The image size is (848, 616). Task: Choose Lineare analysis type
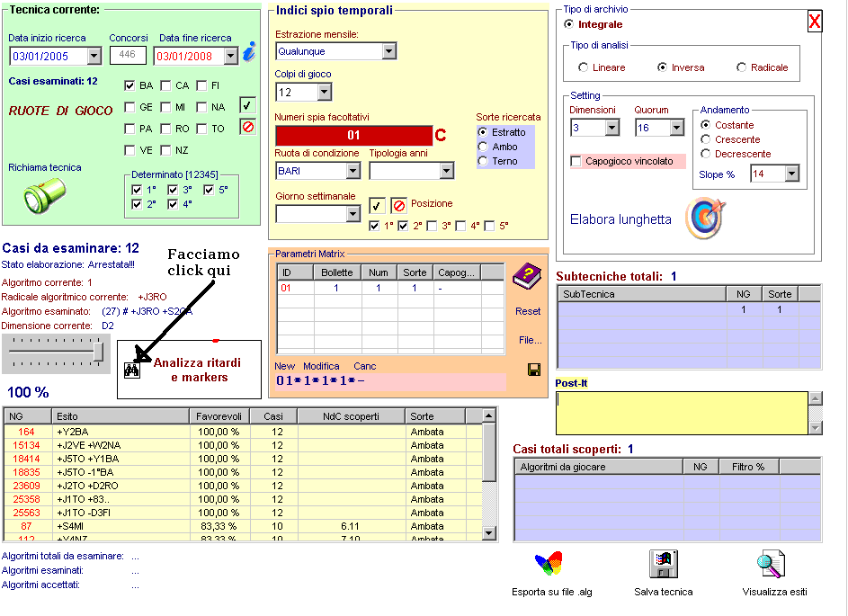point(583,67)
